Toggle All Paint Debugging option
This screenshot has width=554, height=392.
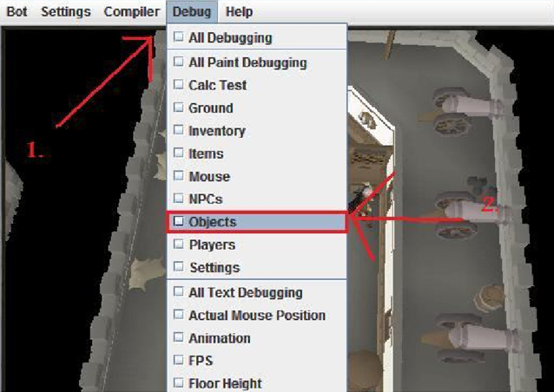257,62
